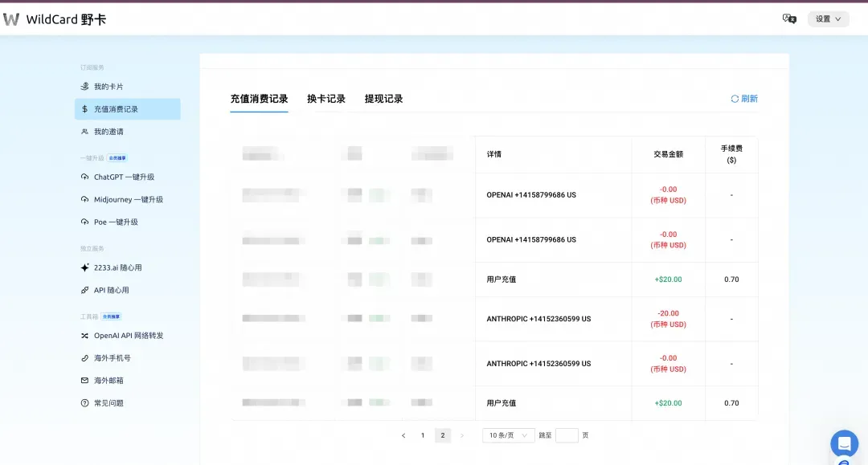Click the API 随心用 rocket icon
The width and height of the screenshot is (868, 465).
point(84,290)
